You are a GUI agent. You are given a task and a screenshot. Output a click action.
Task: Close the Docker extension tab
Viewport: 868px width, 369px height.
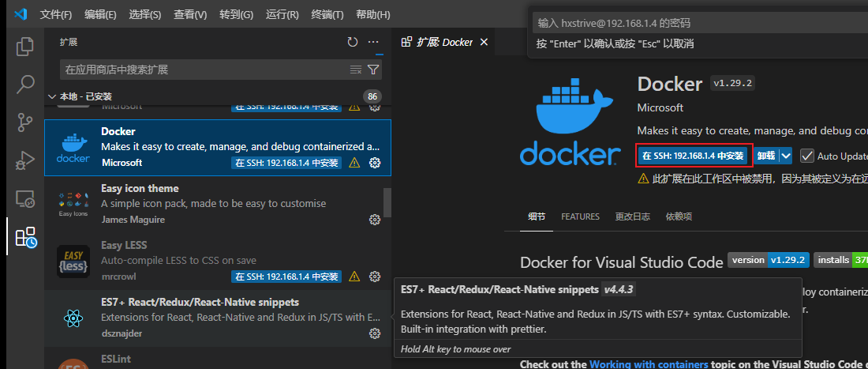pos(484,42)
